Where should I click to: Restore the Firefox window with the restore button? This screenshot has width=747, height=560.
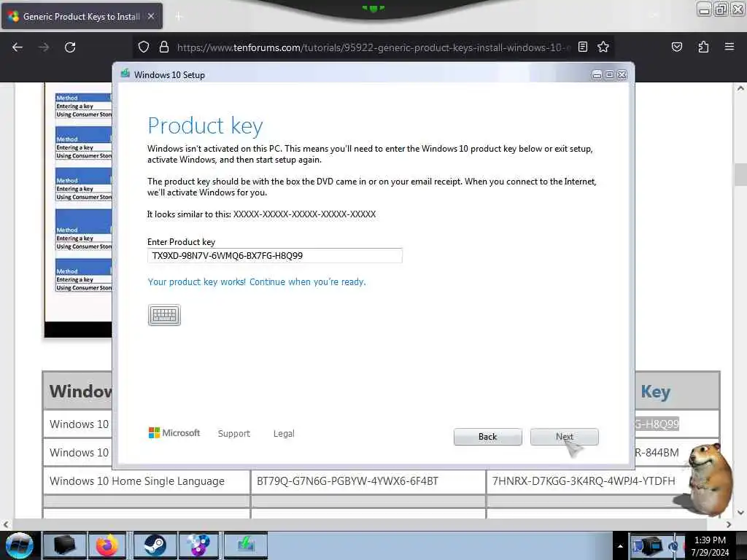coord(721,9)
